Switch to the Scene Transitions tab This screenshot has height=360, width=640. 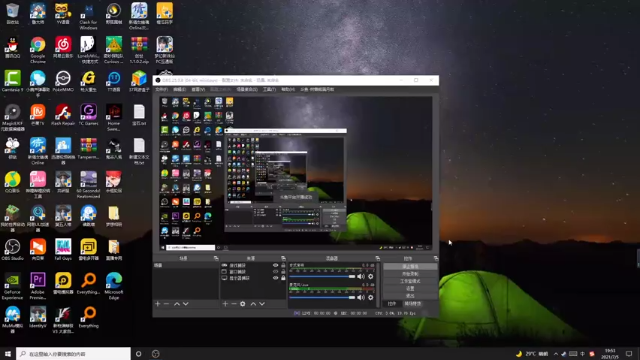[413, 304]
